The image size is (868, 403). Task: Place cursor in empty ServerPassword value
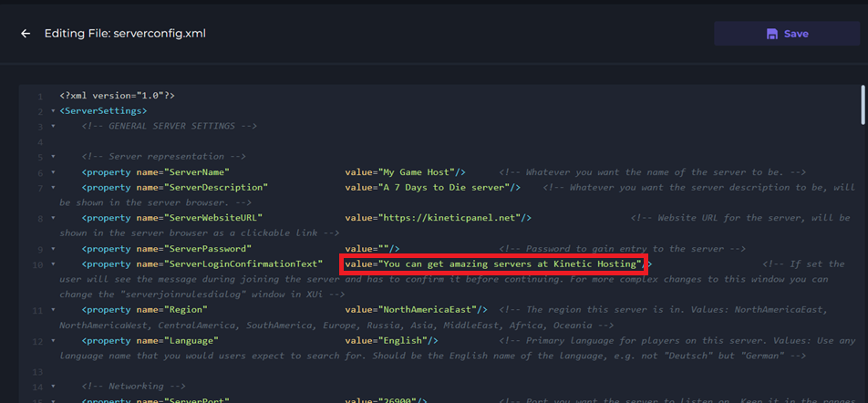click(386, 249)
